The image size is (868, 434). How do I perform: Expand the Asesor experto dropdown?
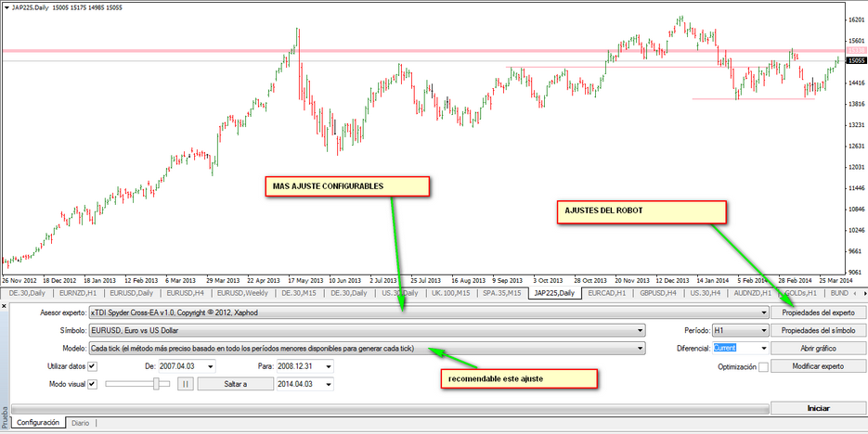pos(763,313)
